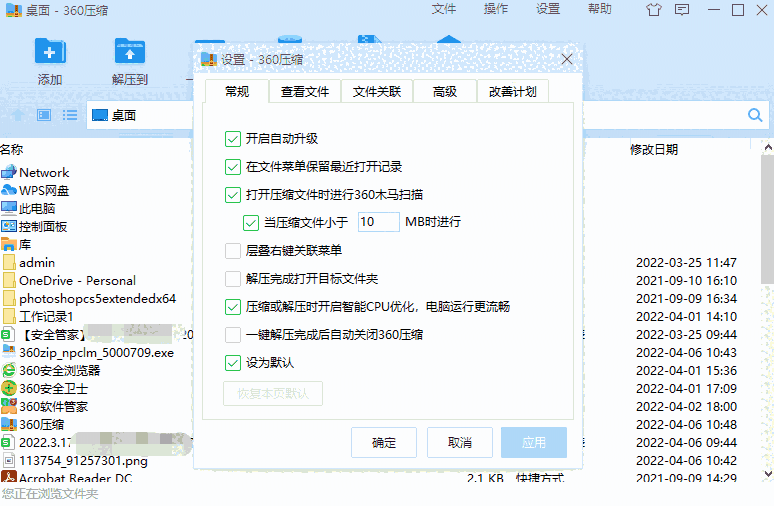
Task: Open the feedback message icon in title bar
Action: coord(682,10)
